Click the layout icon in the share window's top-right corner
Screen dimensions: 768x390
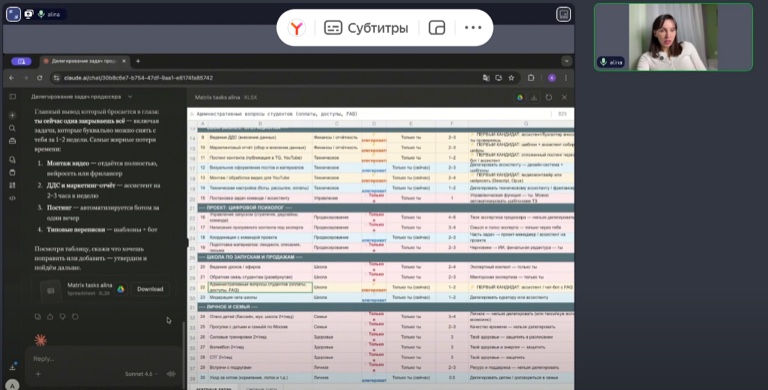563,14
